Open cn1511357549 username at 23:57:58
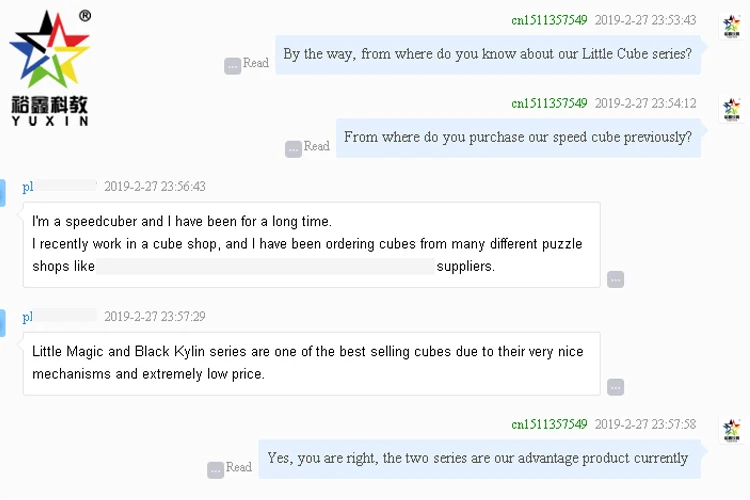The height and width of the screenshot is (500, 750). [x=549, y=425]
